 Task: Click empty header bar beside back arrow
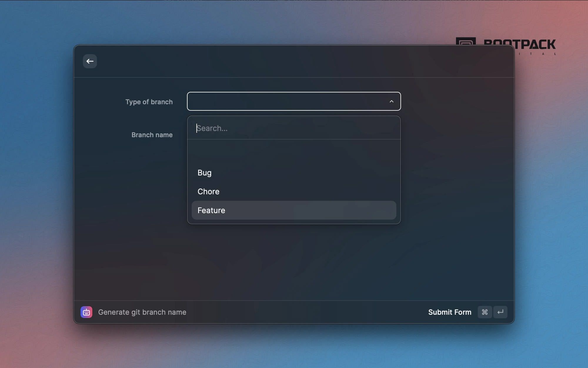pyautogui.click(x=294, y=61)
